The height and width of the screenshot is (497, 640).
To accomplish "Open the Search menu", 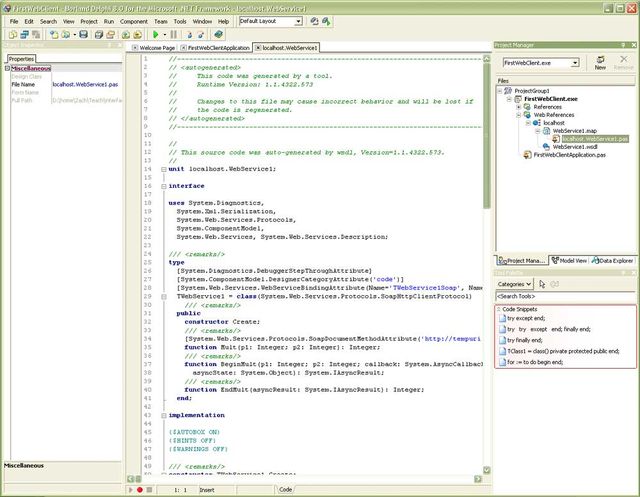I will click(x=48, y=21).
